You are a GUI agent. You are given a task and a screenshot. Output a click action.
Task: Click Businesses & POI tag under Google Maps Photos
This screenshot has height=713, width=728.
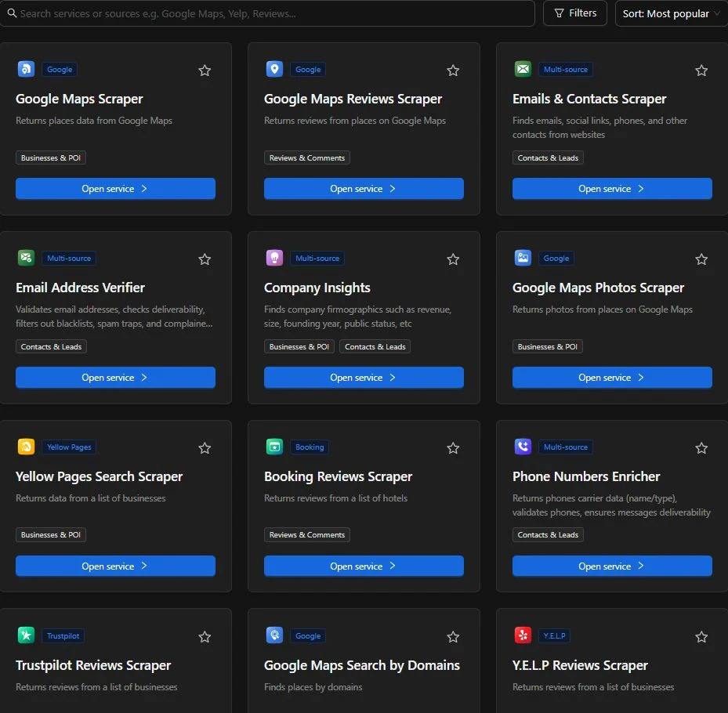point(548,346)
